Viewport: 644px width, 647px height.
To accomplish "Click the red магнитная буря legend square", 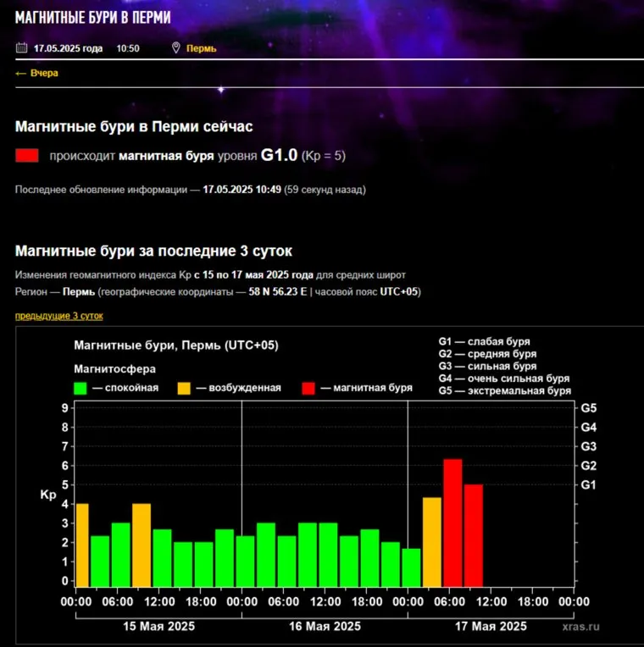I will pos(308,388).
